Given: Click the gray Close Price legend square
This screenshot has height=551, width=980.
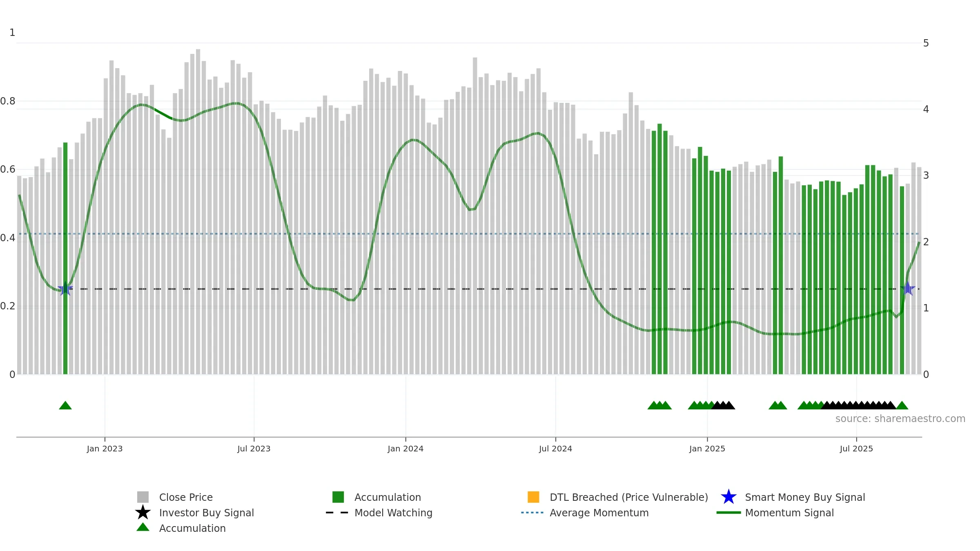Looking at the screenshot, I should (x=143, y=497).
